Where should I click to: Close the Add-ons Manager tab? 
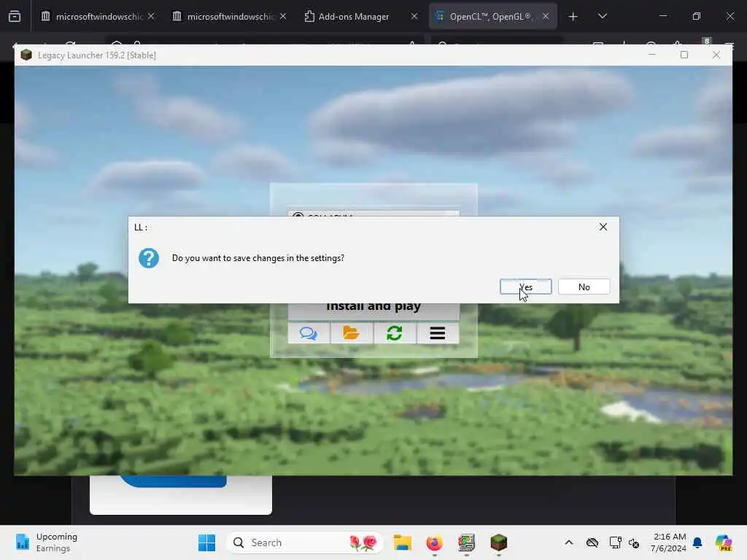pyautogui.click(x=414, y=16)
